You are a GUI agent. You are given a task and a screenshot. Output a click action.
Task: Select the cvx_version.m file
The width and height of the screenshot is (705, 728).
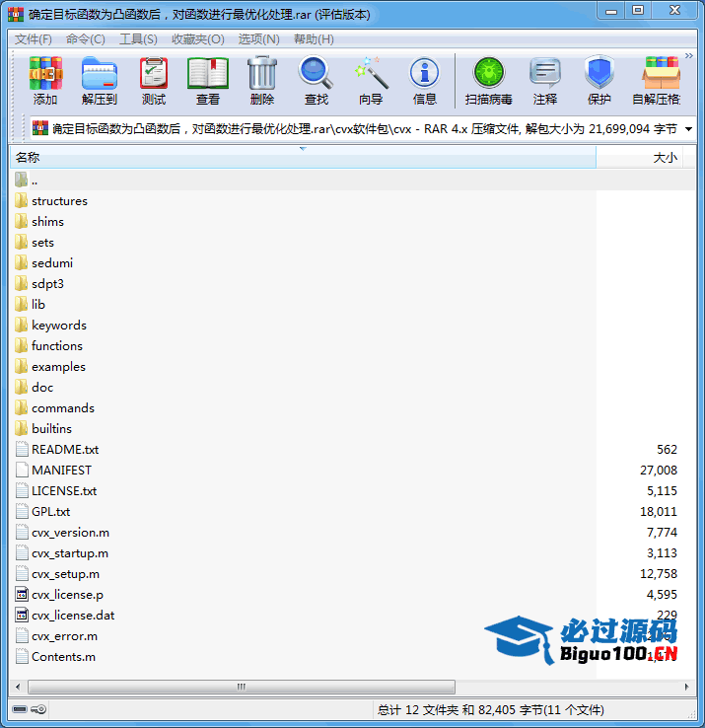click(x=70, y=533)
